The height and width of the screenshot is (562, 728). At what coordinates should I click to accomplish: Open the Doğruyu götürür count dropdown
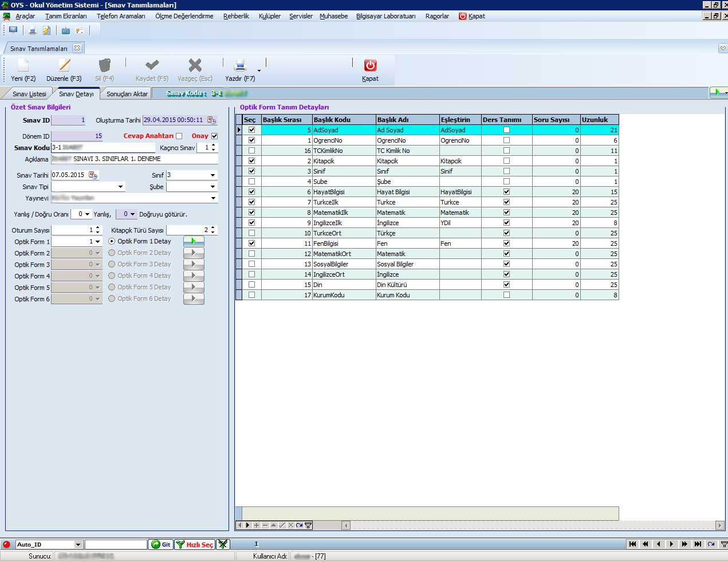tap(133, 214)
